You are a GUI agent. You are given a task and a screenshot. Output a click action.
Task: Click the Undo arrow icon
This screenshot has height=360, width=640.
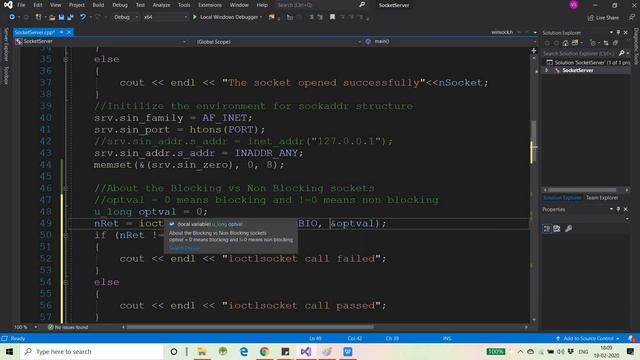(83, 17)
